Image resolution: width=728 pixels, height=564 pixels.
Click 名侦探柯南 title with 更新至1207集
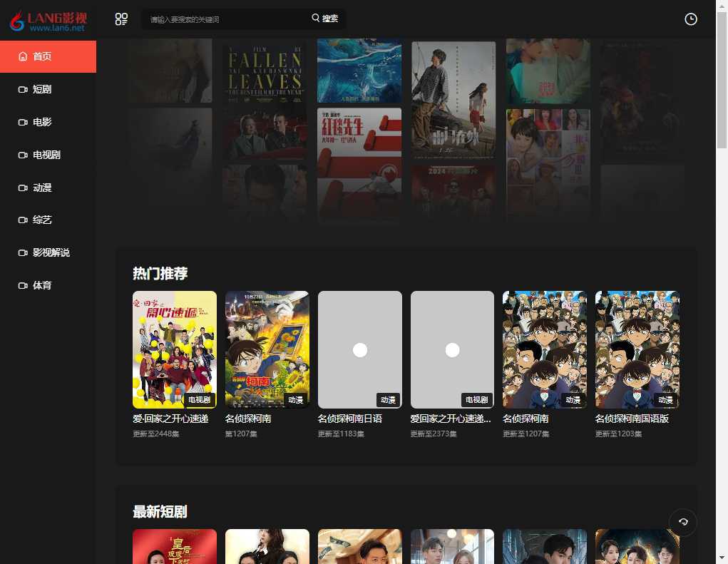[x=526, y=419]
